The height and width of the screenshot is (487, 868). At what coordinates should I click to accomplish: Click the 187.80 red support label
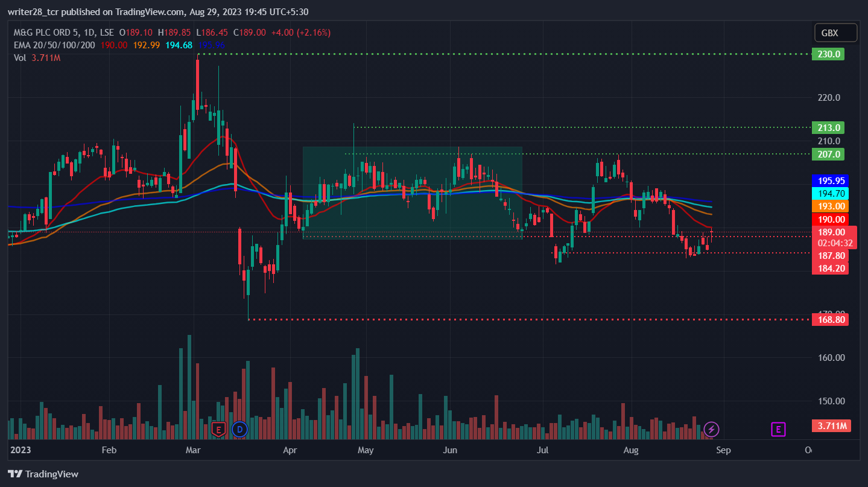click(831, 256)
